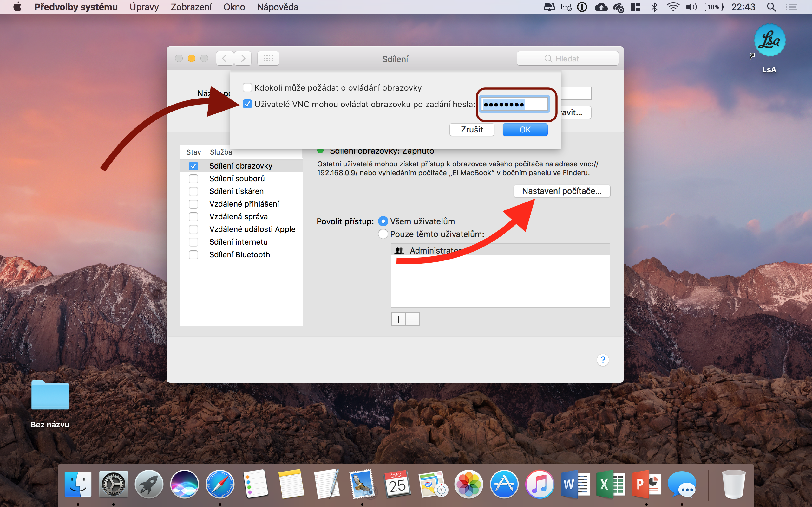Open the Bluetooth status menu
The width and height of the screenshot is (812, 507).
654,7
